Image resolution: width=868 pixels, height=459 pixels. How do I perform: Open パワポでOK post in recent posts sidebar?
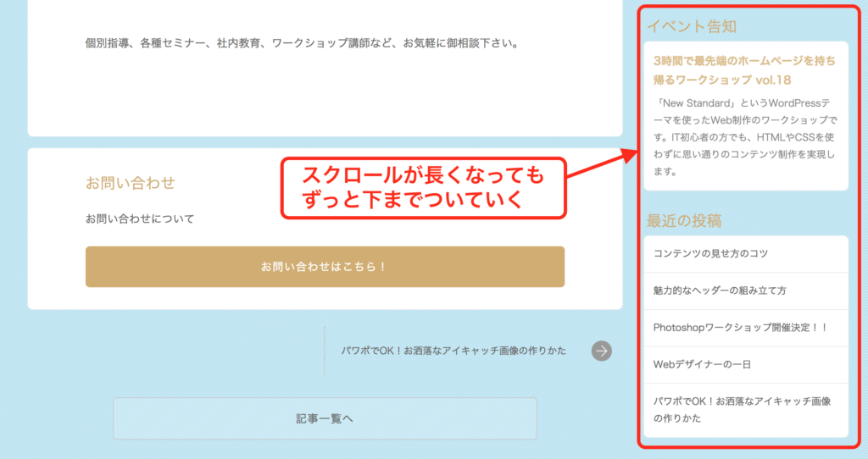(742, 409)
